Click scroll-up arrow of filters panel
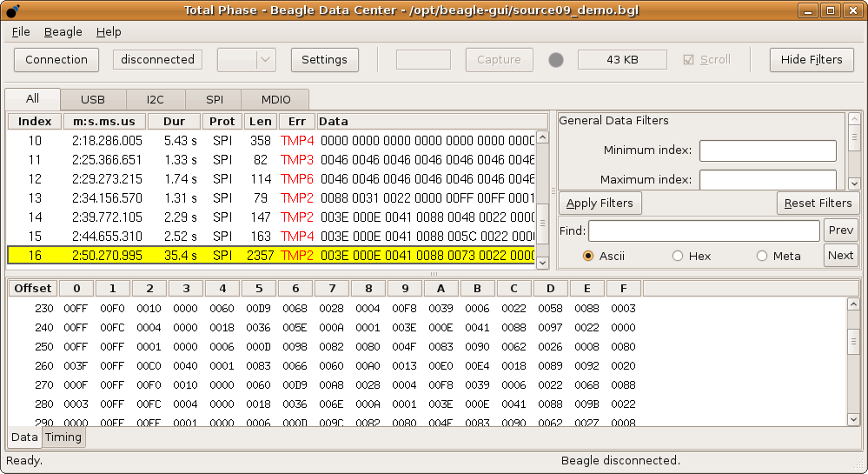The height and width of the screenshot is (474, 868). (x=854, y=119)
